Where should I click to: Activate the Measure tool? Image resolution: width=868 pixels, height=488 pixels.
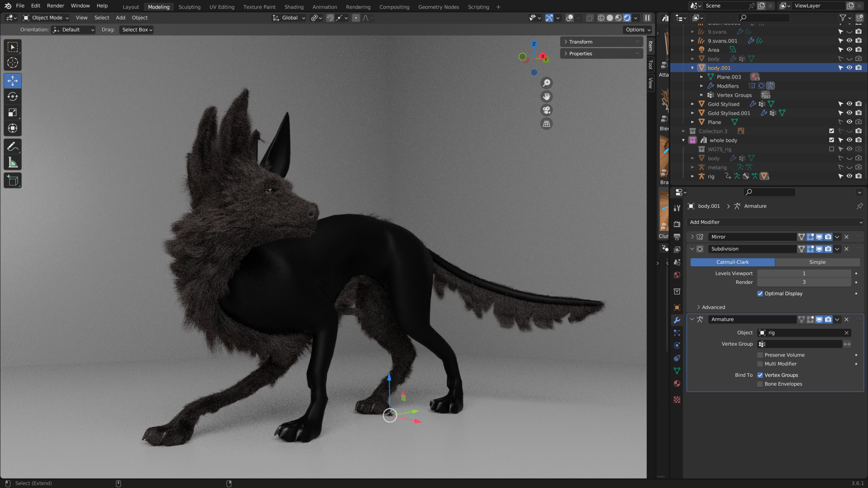tap(13, 163)
